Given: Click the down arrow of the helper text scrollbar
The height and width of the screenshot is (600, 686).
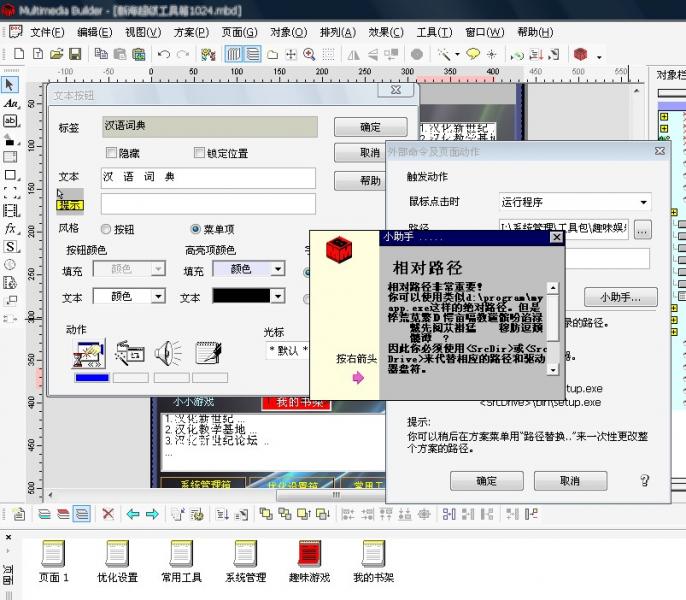Looking at the screenshot, I should point(553,370).
